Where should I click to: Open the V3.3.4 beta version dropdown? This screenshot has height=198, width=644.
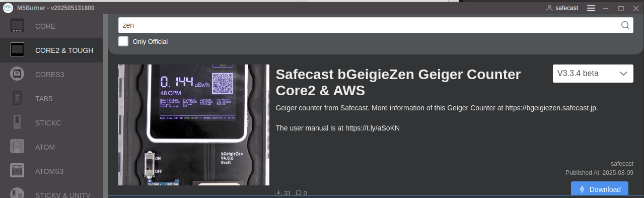point(593,74)
